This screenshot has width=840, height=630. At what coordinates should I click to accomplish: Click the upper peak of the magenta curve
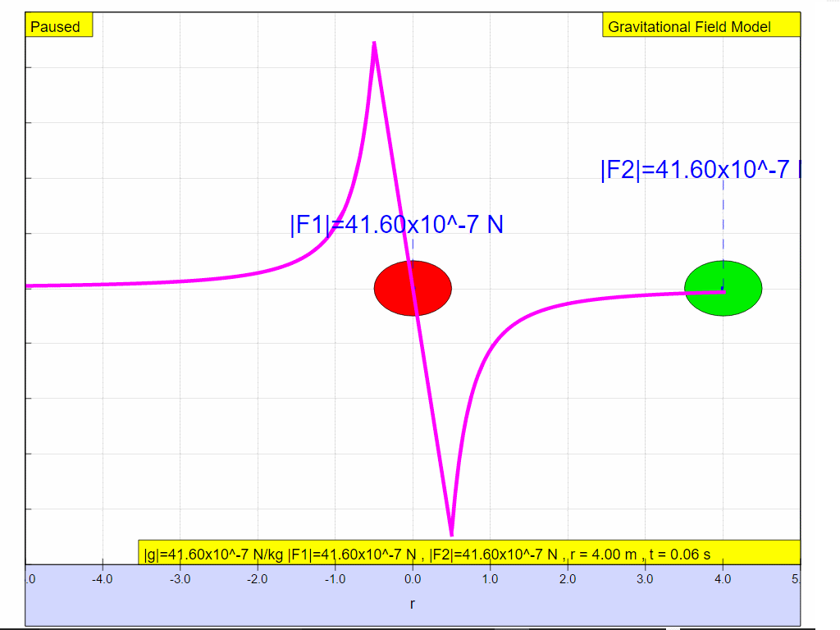374,43
